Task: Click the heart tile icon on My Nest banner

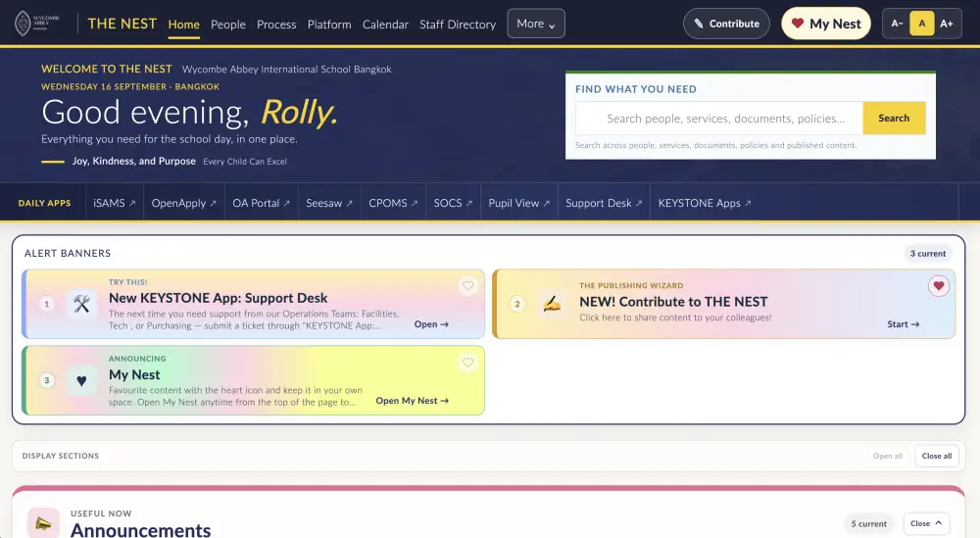Action: coord(82,380)
